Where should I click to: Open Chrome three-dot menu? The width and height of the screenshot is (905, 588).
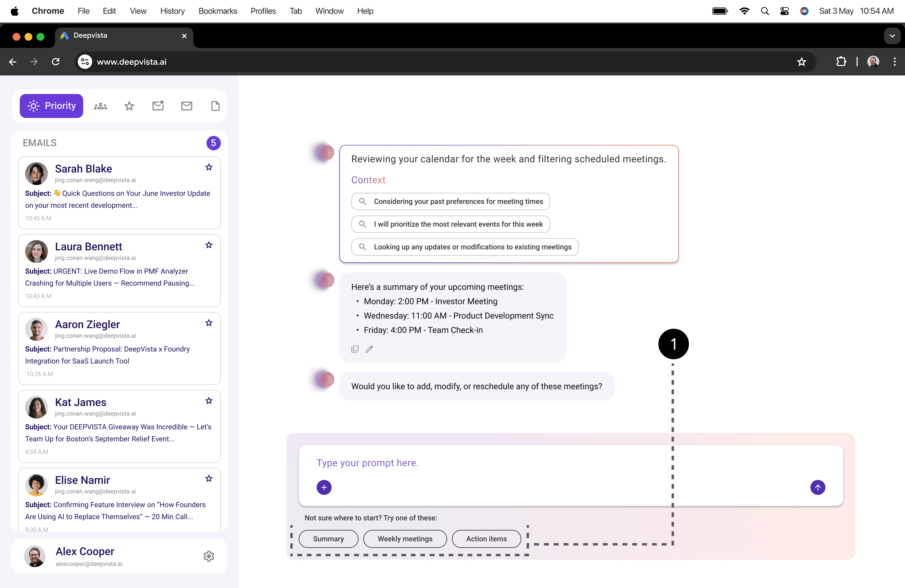[x=894, y=62]
